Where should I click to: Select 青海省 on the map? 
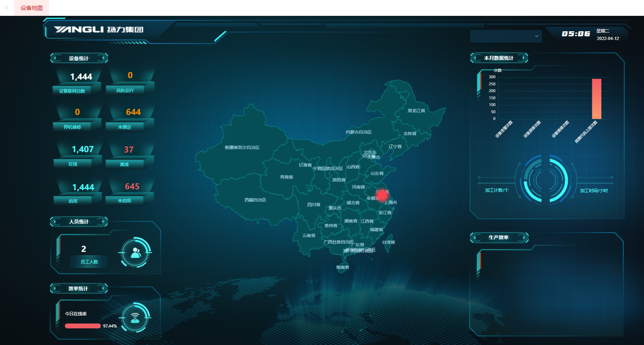287,177
